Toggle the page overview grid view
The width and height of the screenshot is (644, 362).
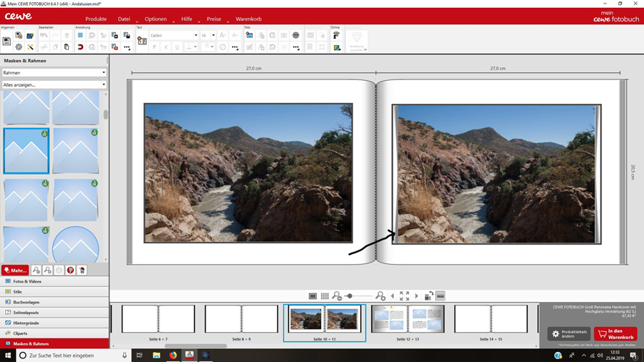click(325, 296)
